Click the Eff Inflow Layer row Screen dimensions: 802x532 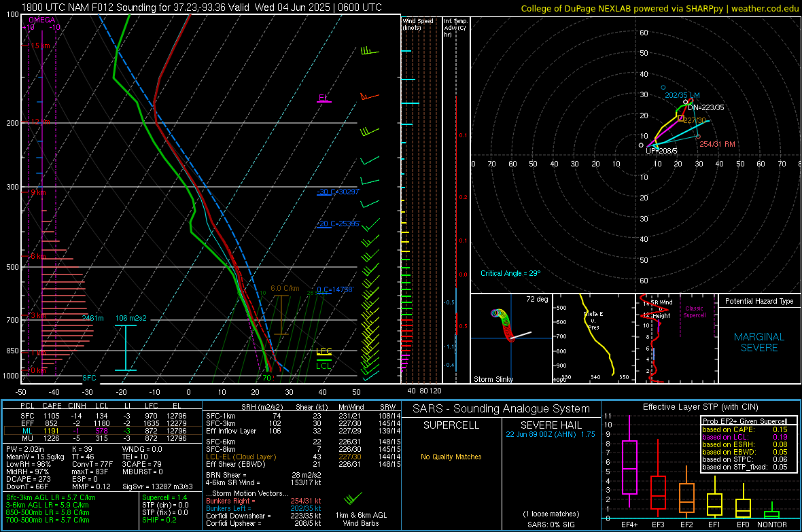pos(303,431)
